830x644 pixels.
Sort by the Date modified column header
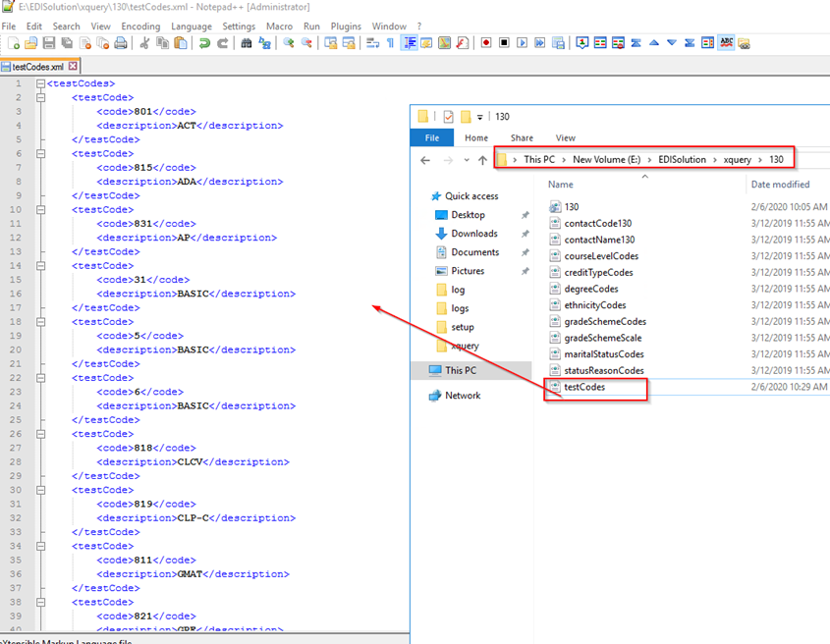pyautogui.click(x=780, y=185)
